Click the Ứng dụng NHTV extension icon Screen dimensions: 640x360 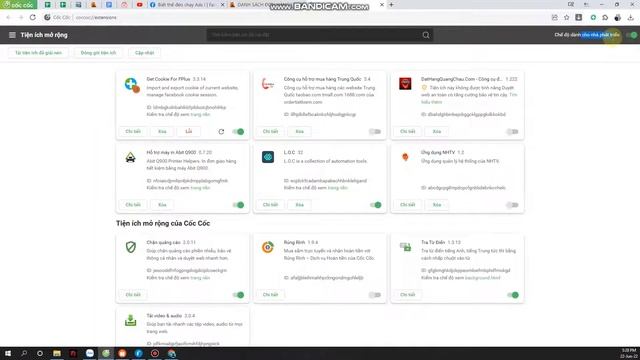coord(405,157)
